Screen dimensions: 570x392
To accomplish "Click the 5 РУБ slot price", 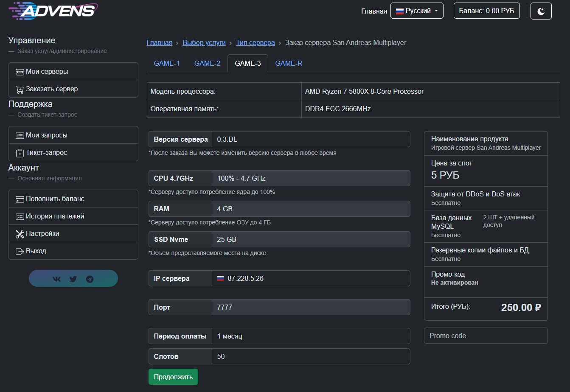I will tap(445, 175).
